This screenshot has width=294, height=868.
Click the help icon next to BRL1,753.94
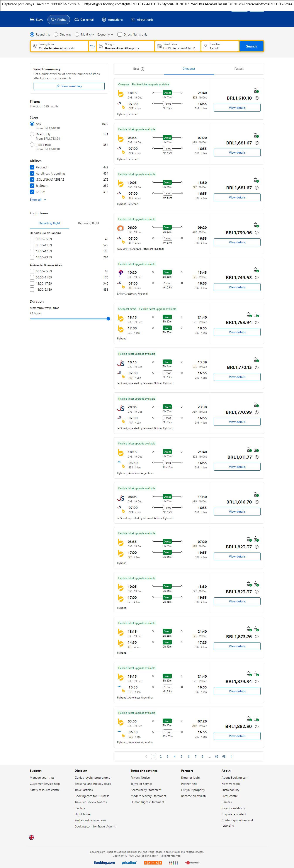(257, 322)
